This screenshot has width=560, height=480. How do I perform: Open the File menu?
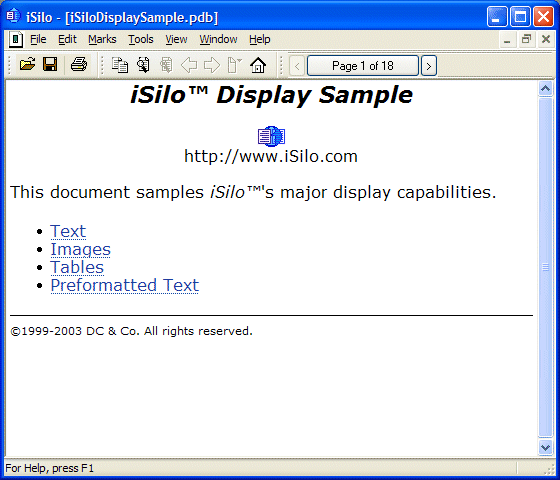click(38, 39)
